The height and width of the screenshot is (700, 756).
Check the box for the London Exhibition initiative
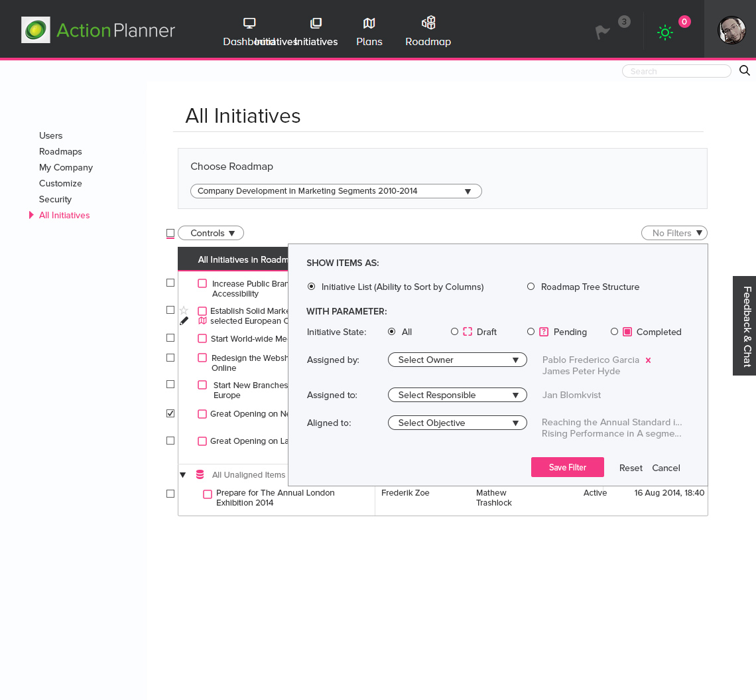tap(170, 494)
